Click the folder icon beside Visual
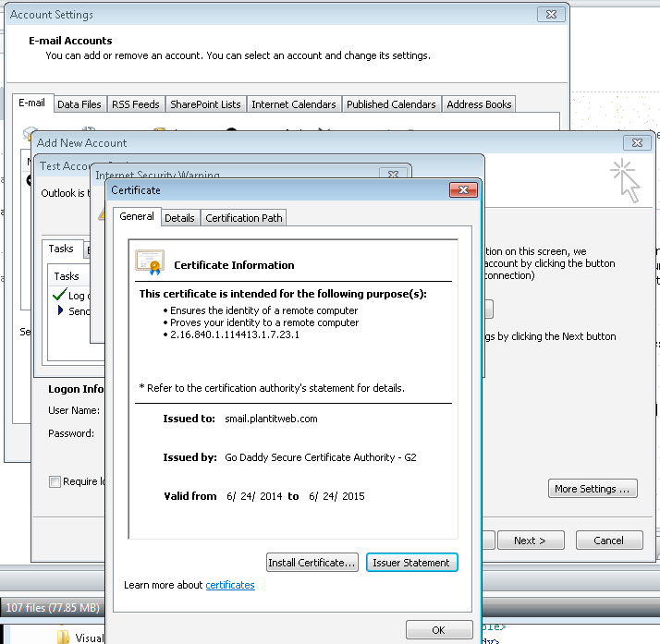 click(x=63, y=637)
